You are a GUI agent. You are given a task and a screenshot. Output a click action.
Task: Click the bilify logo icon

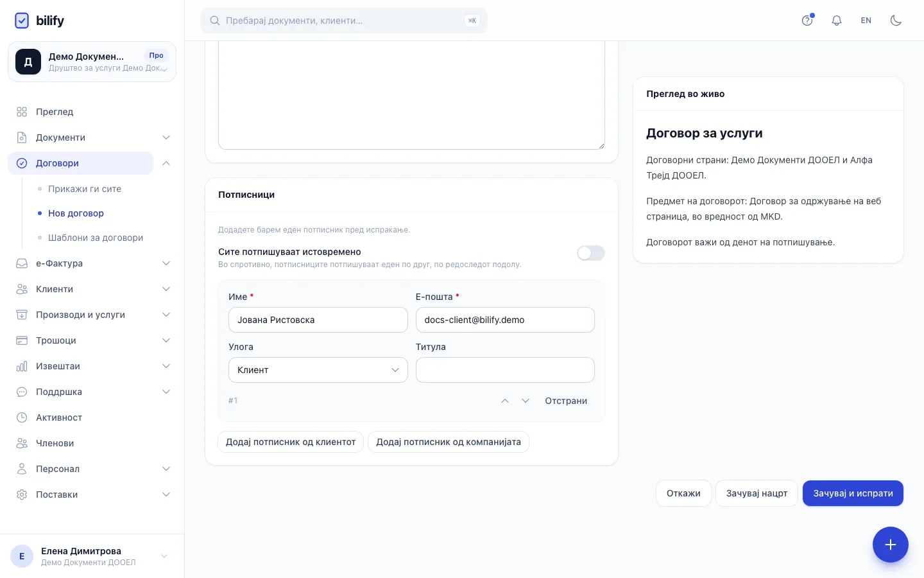(x=22, y=21)
